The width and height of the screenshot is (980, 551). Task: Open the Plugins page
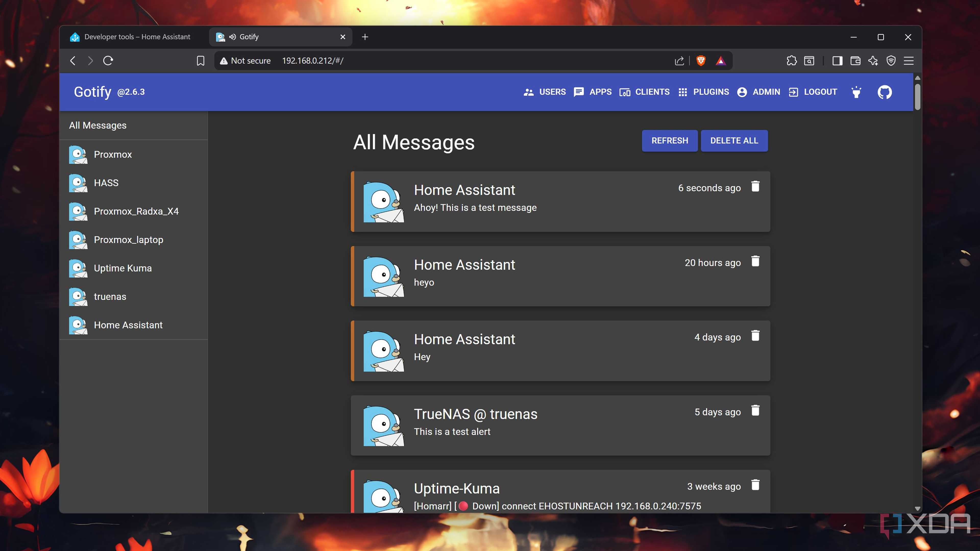(x=703, y=92)
